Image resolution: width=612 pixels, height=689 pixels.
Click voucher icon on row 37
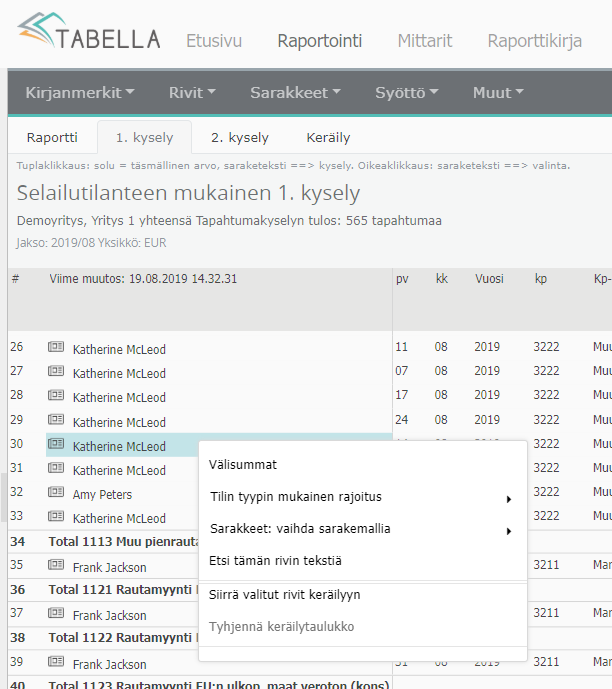(56, 614)
